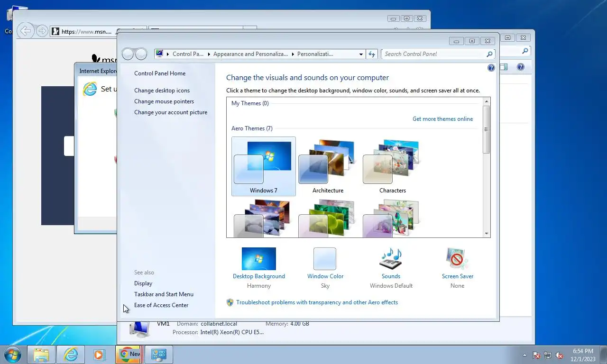Viewport: 607px width, 364px height.
Task: Switch to Control Panel taskbar button
Action: [158, 355]
